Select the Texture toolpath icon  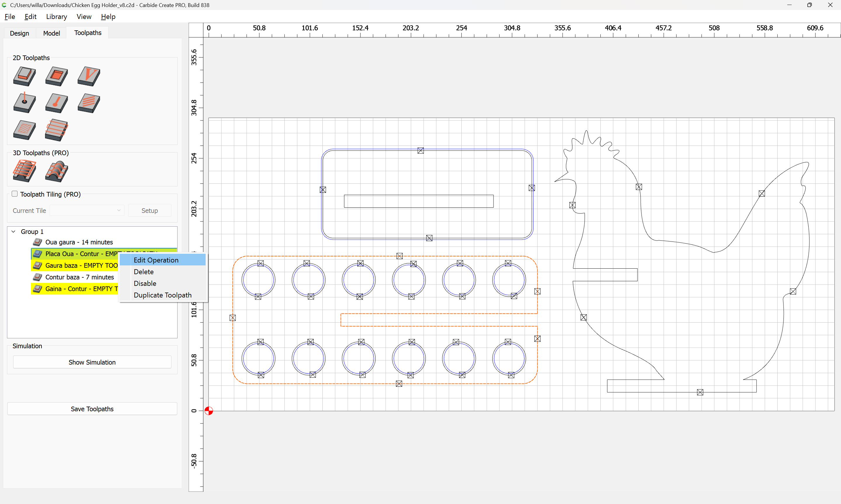click(89, 103)
